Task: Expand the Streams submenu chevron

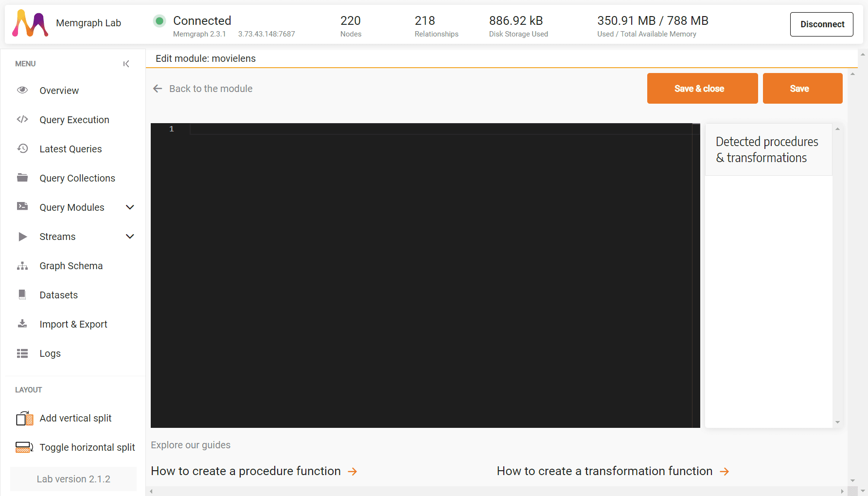Action: pyautogui.click(x=130, y=237)
